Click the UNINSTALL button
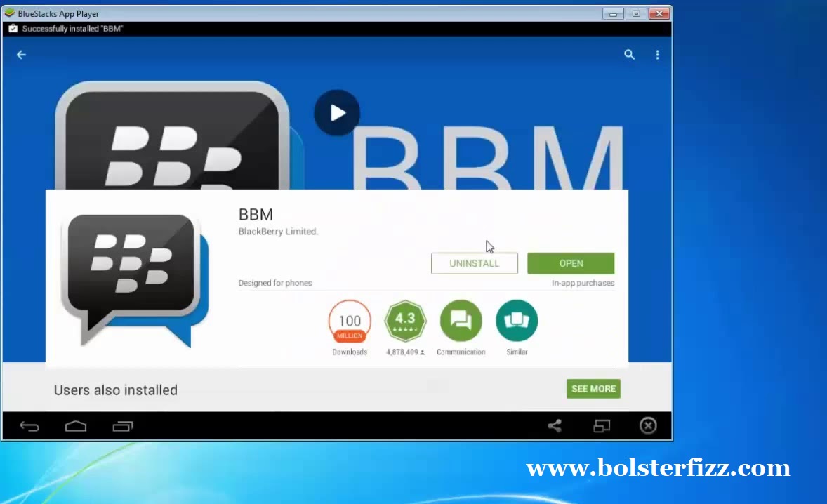The image size is (827, 504). [474, 263]
